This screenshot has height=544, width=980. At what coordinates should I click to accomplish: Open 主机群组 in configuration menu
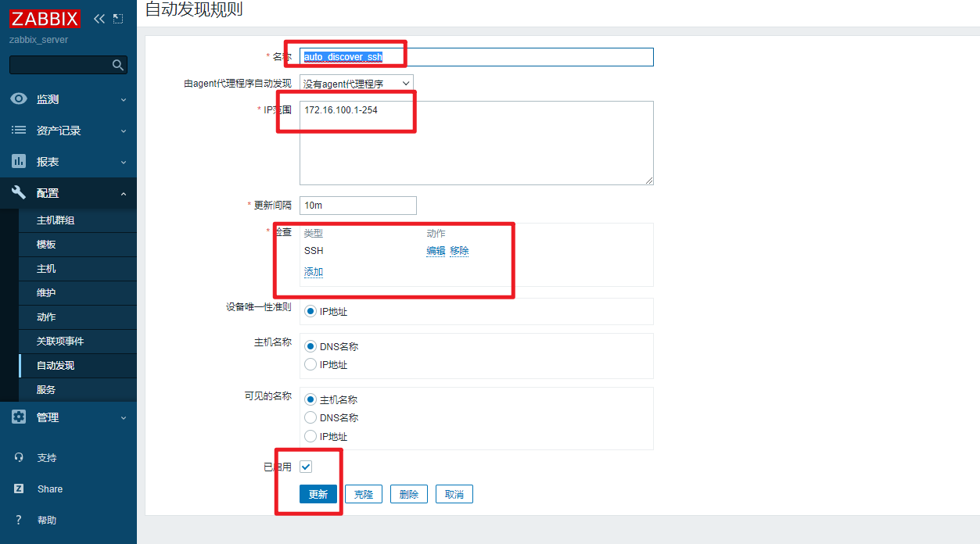pos(56,220)
